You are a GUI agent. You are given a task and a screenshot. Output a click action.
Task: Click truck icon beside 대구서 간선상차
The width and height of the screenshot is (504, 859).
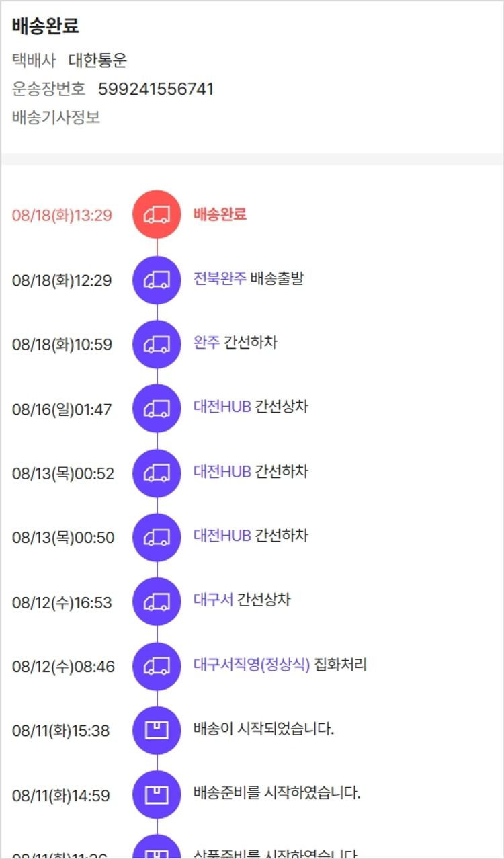click(157, 602)
